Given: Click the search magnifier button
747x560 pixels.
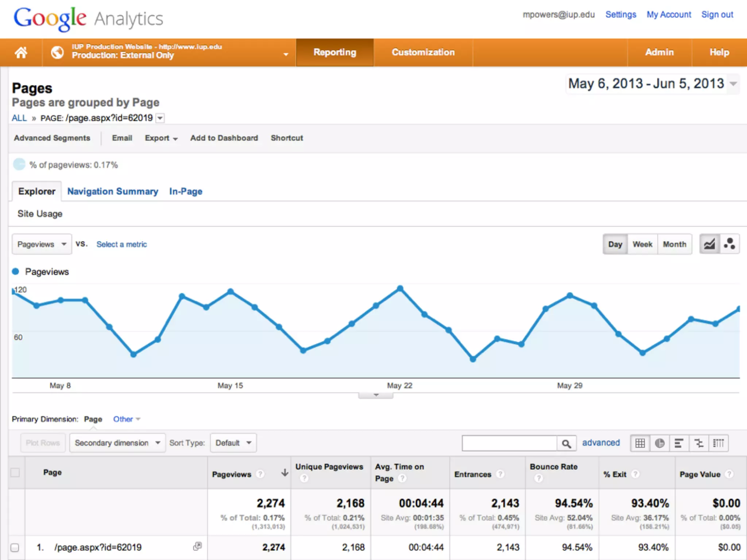Looking at the screenshot, I should click(x=566, y=443).
